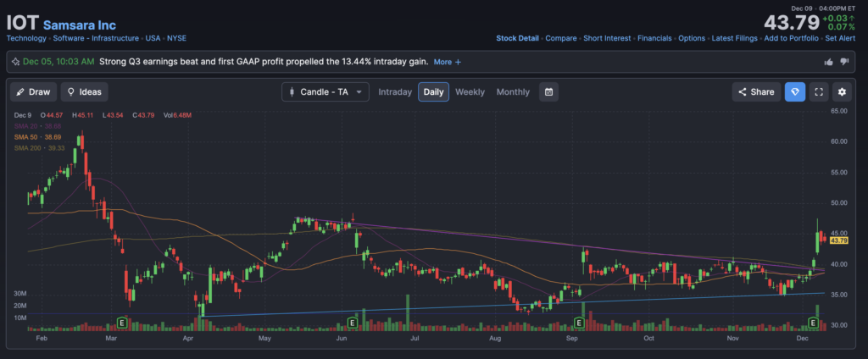Select the Monthly timeframe
This screenshot has width=868, height=359.
pos(513,91)
